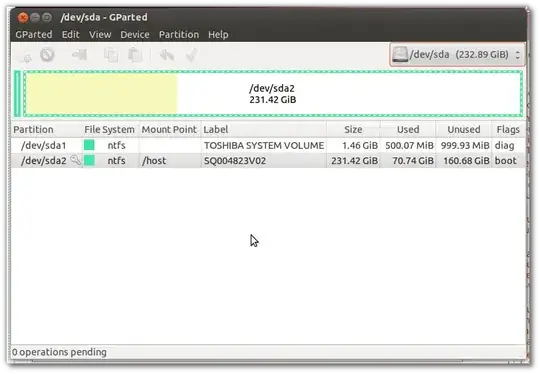Click the Undo last operation icon
The height and width of the screenshot is (374, 540).
(167, 55)
